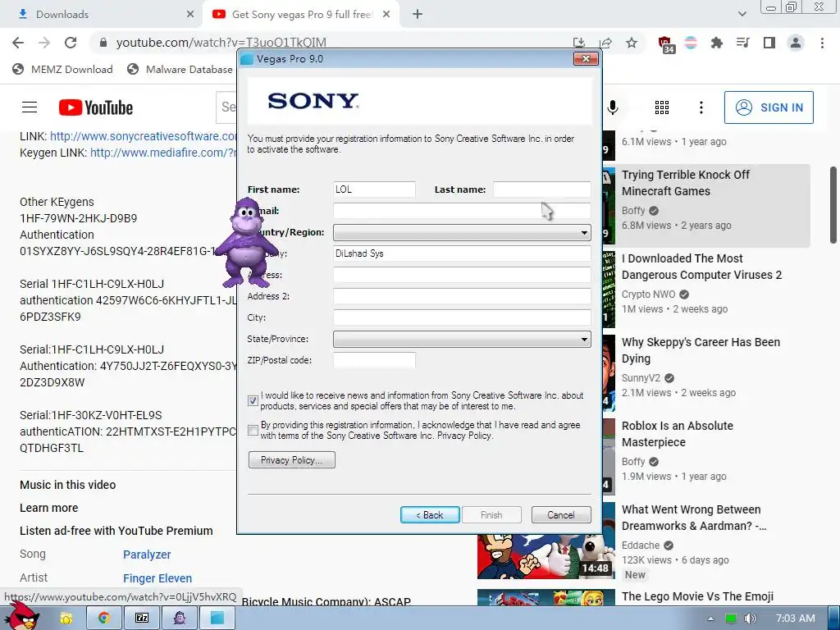This screenshot has width=840, height=630.
Task: Switch to Vegas Pro taskbar window
Action: pos(217,619)
